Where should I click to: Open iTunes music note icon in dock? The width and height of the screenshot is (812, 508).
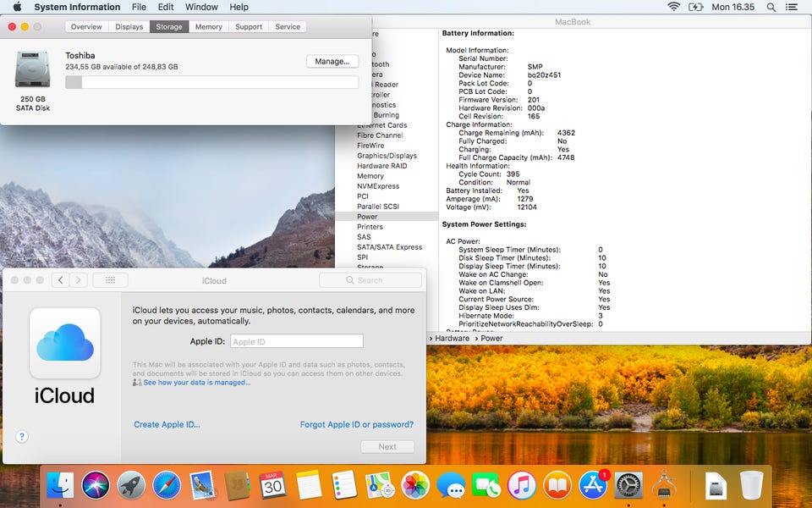tap(522, 486)
